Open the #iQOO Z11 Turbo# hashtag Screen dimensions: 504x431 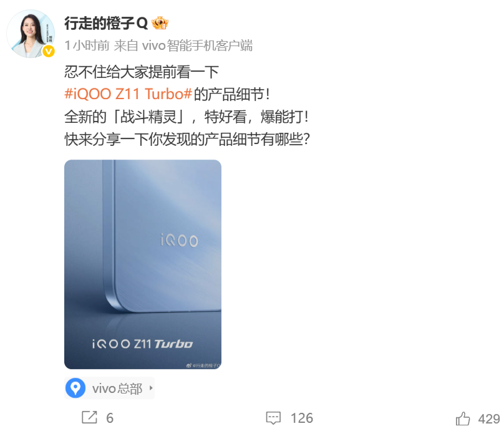pos(128,94)
